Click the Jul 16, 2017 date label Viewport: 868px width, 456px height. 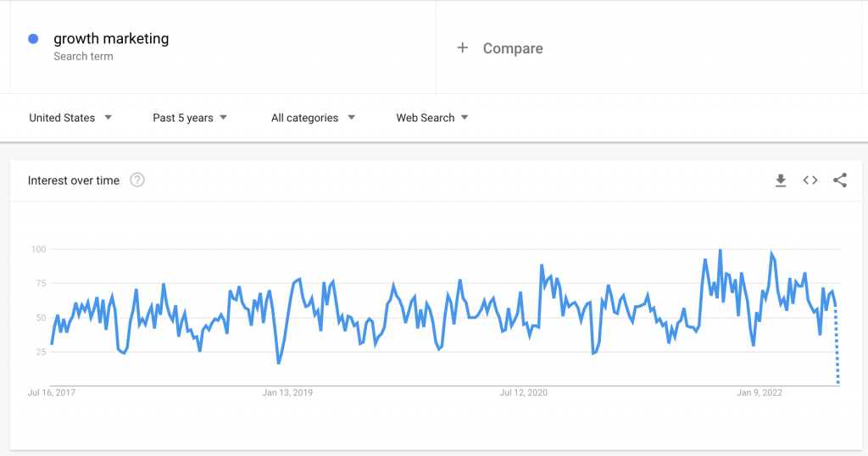tap(52, 392)
